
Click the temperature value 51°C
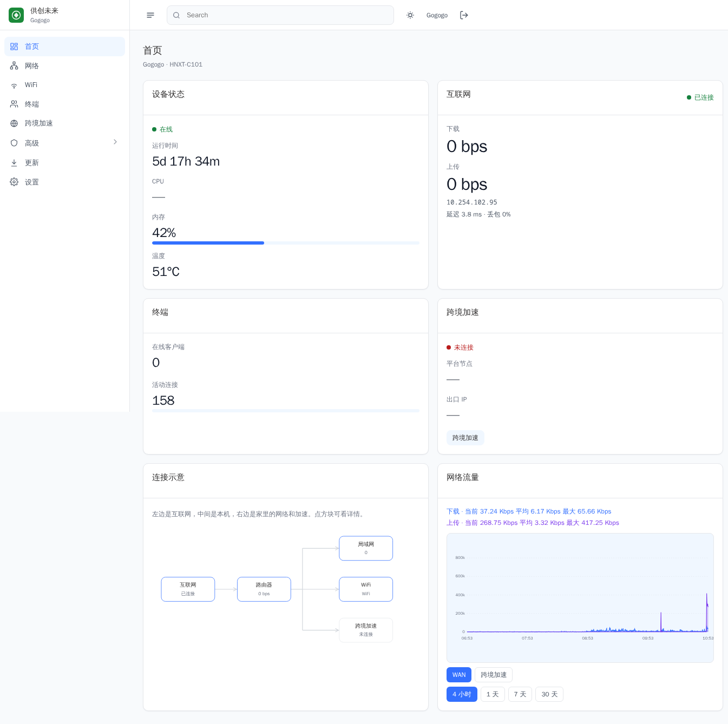click(166, 272)
